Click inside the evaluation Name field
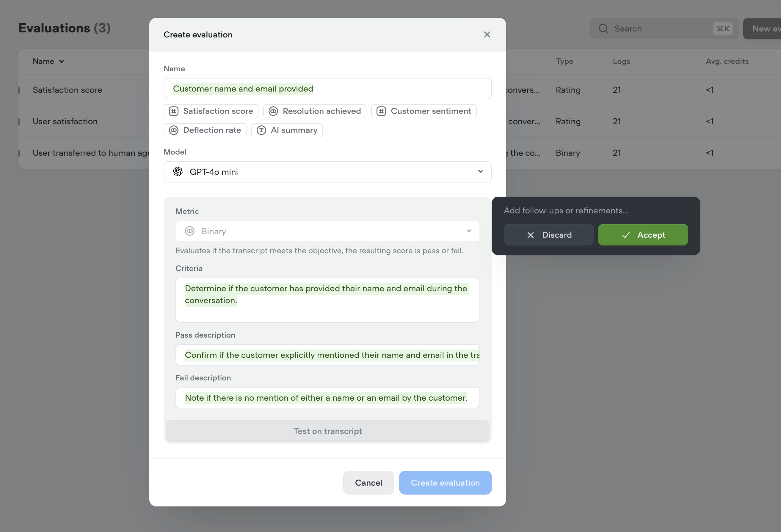This screenshot has width=781, height=532. (327, 89)
